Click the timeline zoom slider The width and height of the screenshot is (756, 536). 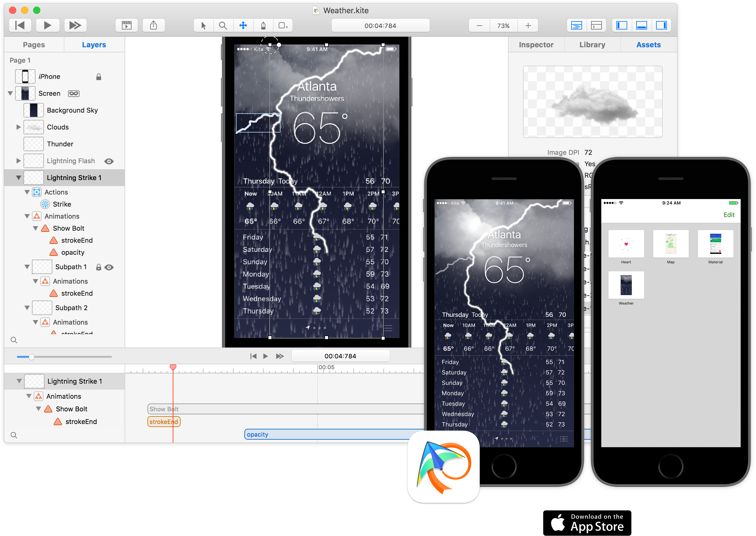click(x=31, y=357)
